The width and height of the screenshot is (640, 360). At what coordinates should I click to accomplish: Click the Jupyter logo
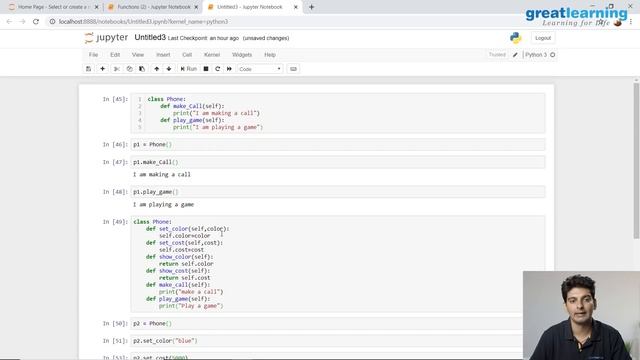click(x=106, y=38)
